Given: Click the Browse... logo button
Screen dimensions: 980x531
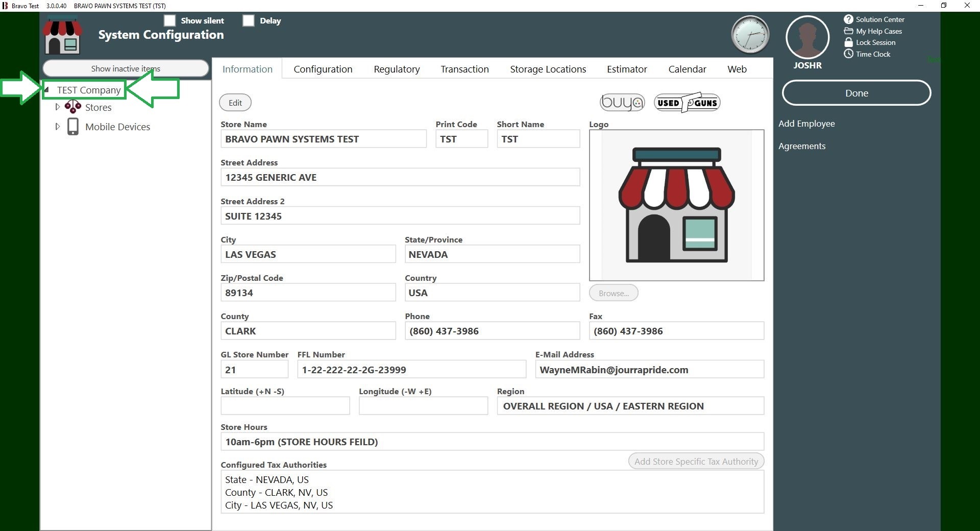Looking at the screenshot, I should [614, 293].
